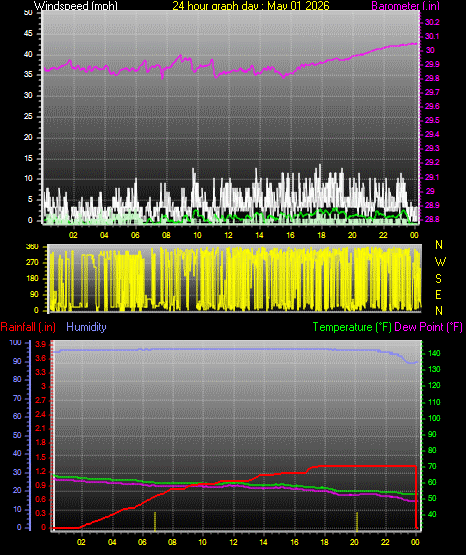Click temperature axis value 140

(x=434, y=353)
